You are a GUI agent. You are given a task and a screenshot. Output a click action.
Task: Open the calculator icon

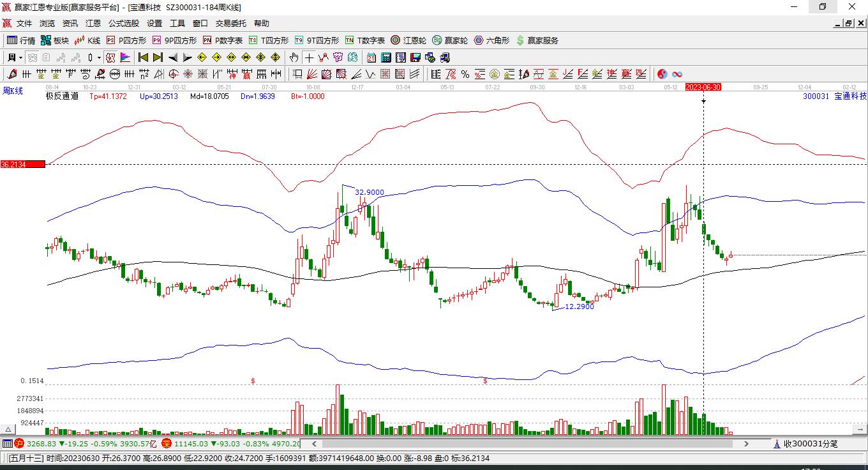pyautogui.click(x=386, y=57)
